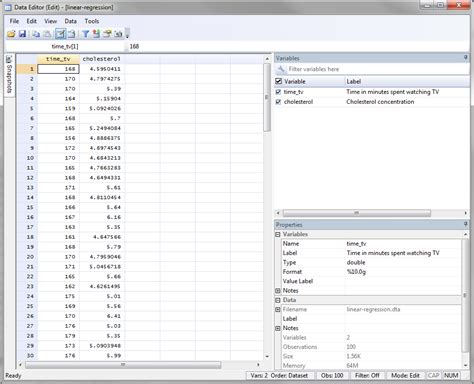Select the cholesterol column header
Image resolution: width=474 pixels, height=384 pixels.
click(102, 59)
